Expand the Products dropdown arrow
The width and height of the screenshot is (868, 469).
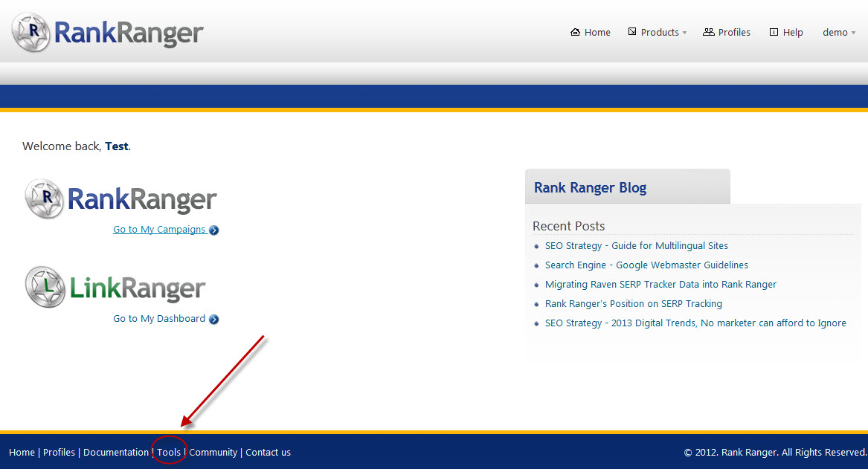(685, 33)
